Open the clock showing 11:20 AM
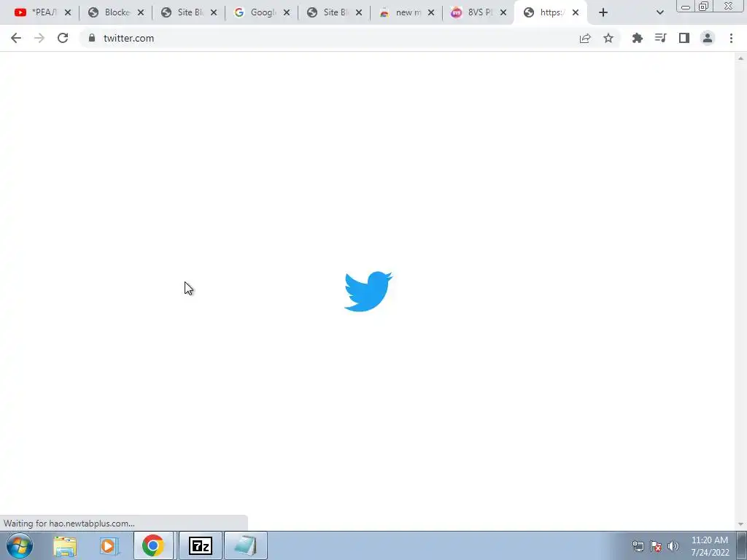This screenshot has height=560, width=747. 710,546
